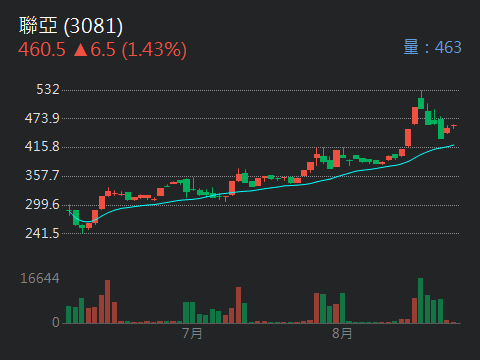
Task: Click the 241.5 price axis label
Action: click(x=42, y=233)
